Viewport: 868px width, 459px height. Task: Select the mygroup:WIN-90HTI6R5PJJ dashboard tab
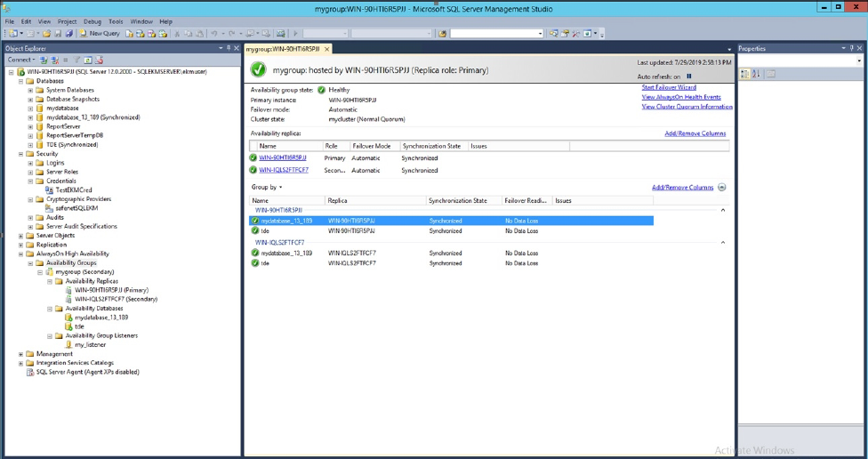[283, 49]
